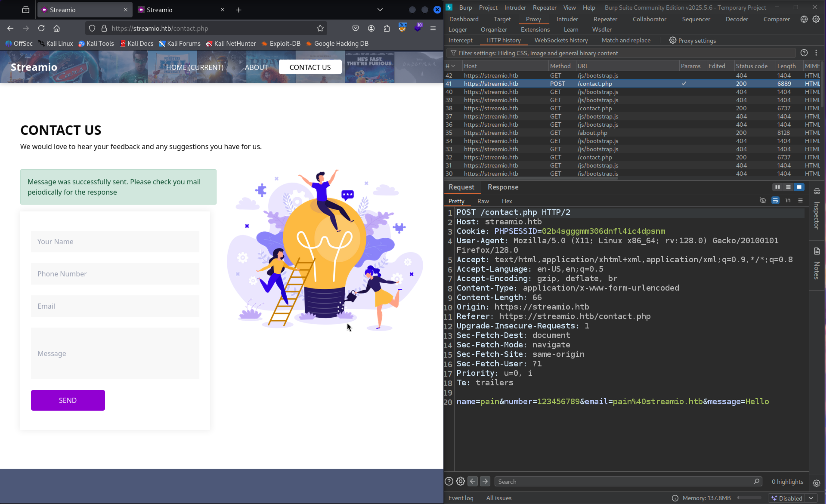
Task: Open the Response tab
Action: coord(503,187)
